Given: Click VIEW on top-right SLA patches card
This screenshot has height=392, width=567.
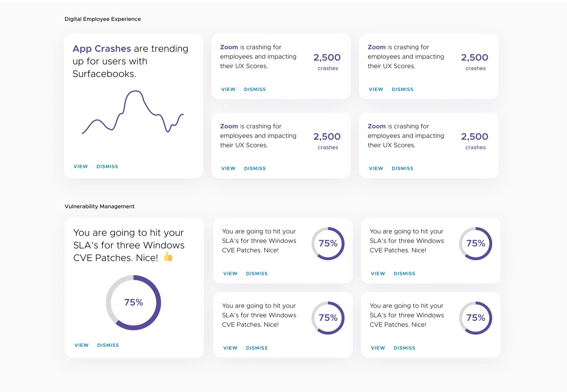Looking at the screenshot, I should pos(378,274).
